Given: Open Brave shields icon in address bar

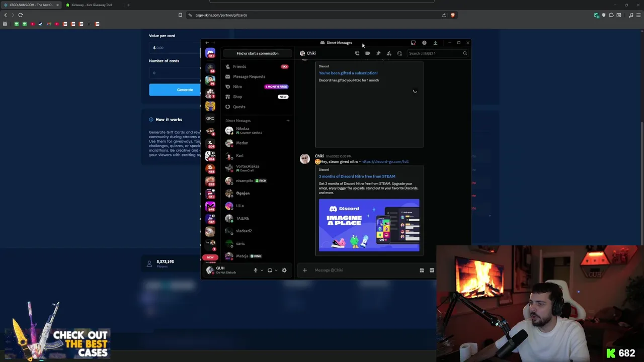Looking at the screenshot, I should 453,15.
